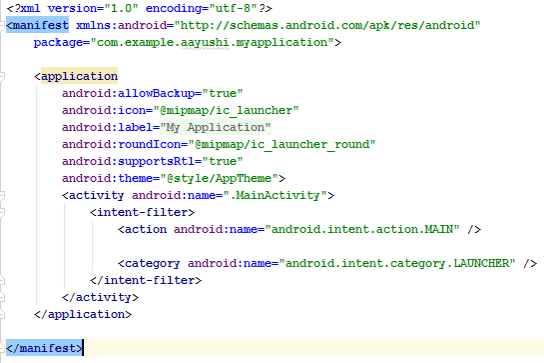This screenshot has height=363, width=544.
Task: Click the android:theme attribute name
Action: [108, 178]
